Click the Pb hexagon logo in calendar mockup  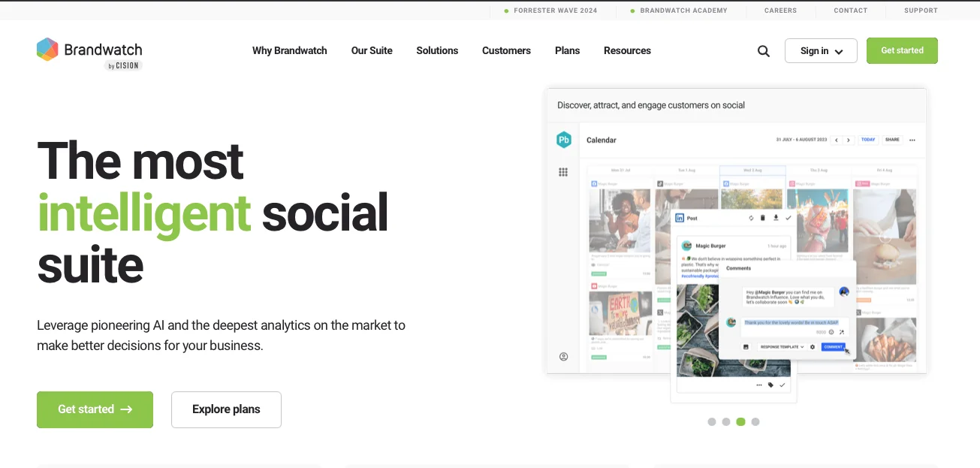[564, 140]
